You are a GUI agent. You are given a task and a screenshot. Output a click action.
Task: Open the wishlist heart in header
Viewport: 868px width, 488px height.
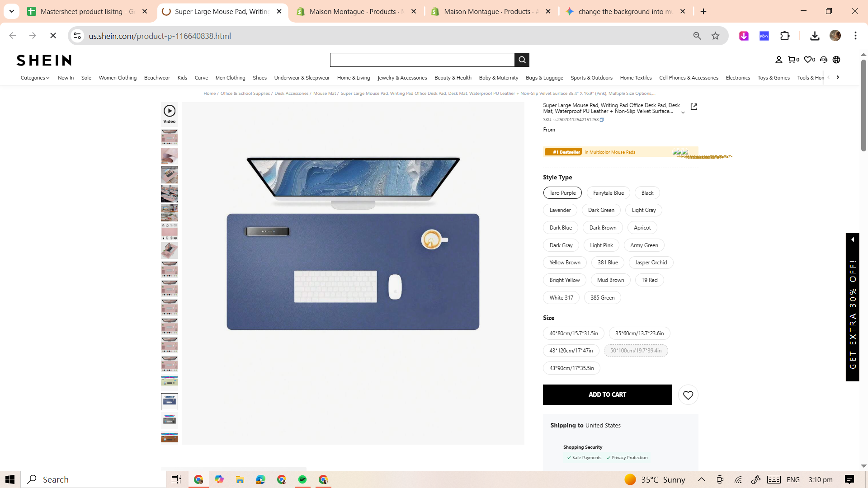[809, 60]
